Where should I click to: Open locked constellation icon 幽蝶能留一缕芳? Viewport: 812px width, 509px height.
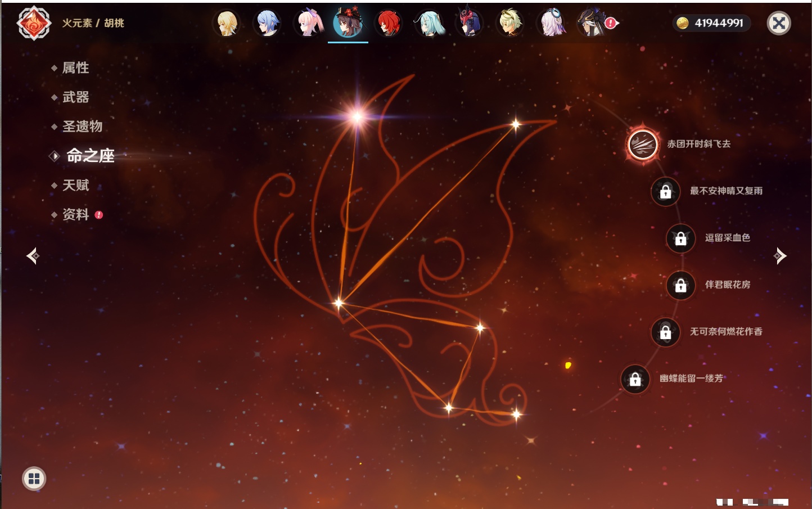[x=635, y=380]
